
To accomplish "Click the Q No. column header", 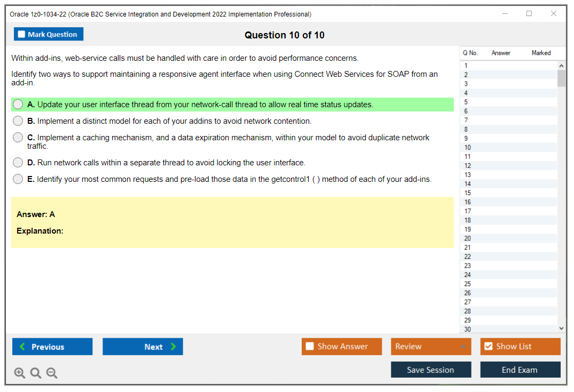I will (x=470, y=53).
